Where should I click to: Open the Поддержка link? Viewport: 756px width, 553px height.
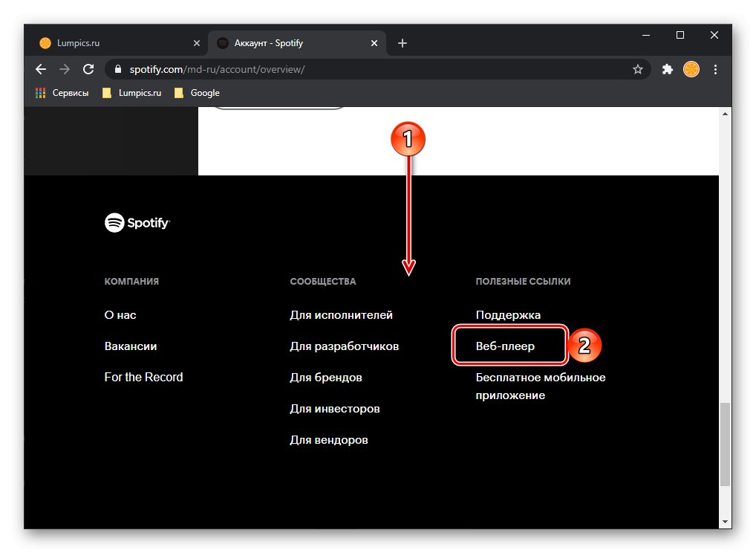tap(508, 315)
